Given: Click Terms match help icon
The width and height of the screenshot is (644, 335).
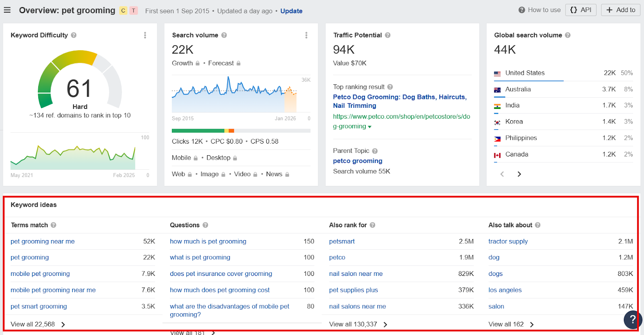Looking at the screenshot, I should point(54,225).
